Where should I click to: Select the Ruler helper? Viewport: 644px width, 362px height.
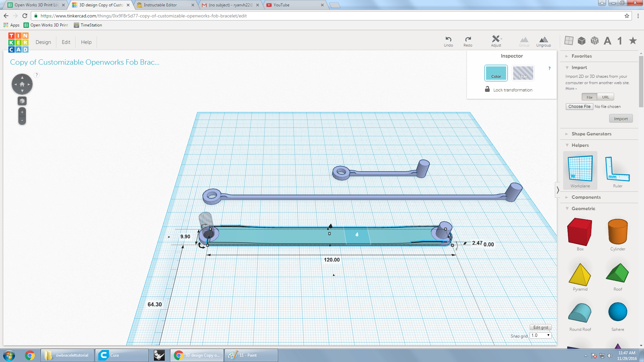[x=618, y=171]
